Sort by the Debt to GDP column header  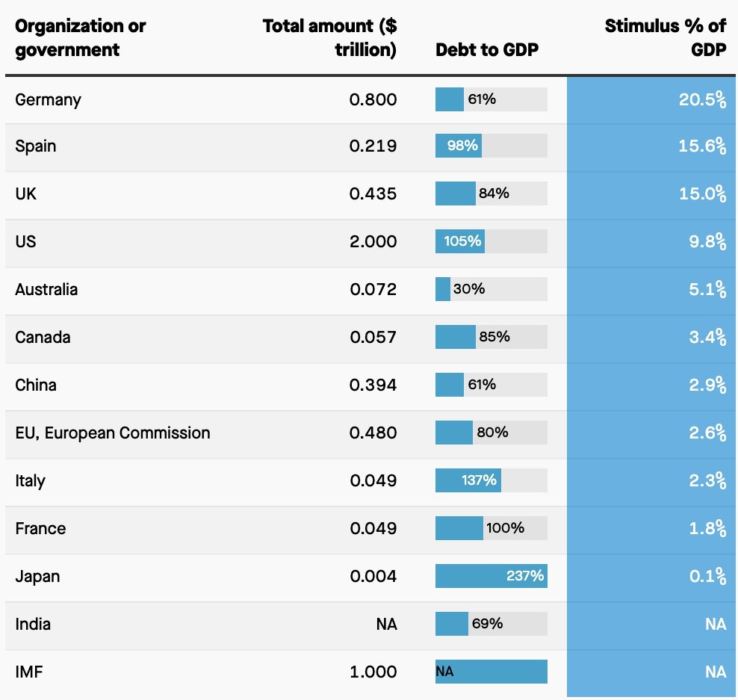click(487, 49)
